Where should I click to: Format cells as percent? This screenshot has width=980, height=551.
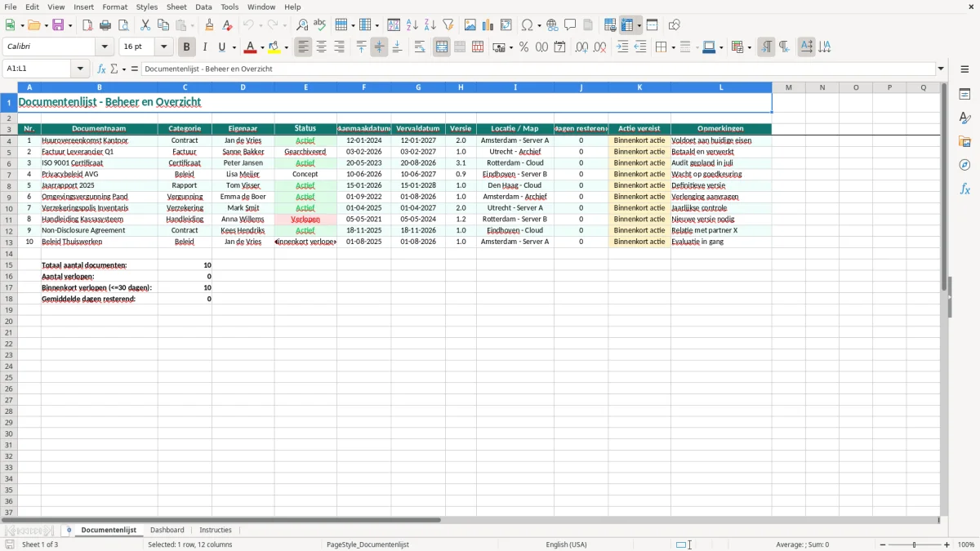pyautogui.click(x=524, y=47)
